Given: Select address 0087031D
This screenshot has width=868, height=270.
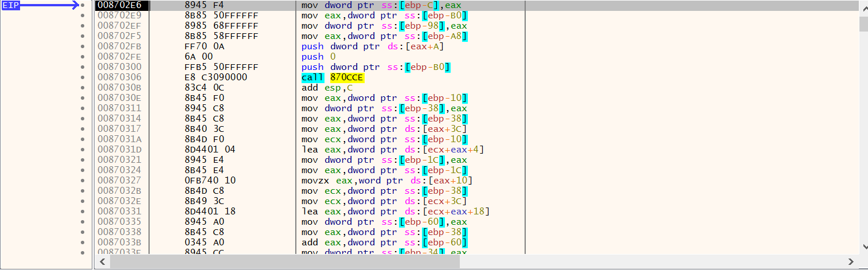Looking at the screenshot, I should pos(119,150).
